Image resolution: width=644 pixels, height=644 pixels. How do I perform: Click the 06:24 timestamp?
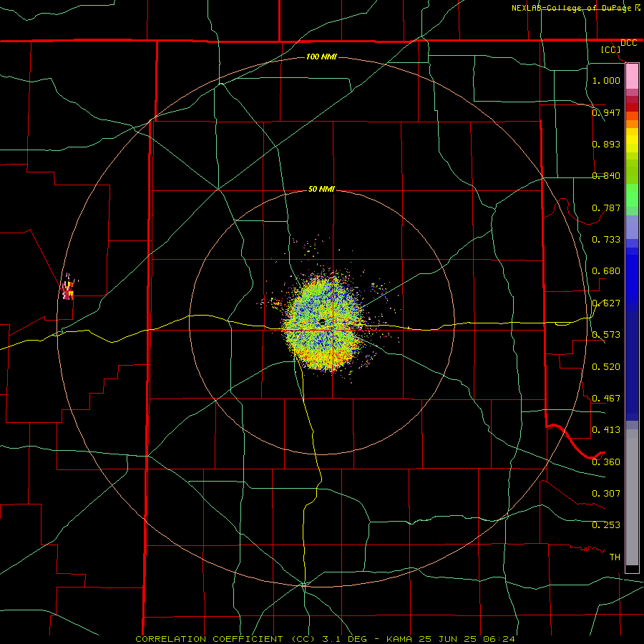click(499, 639)
